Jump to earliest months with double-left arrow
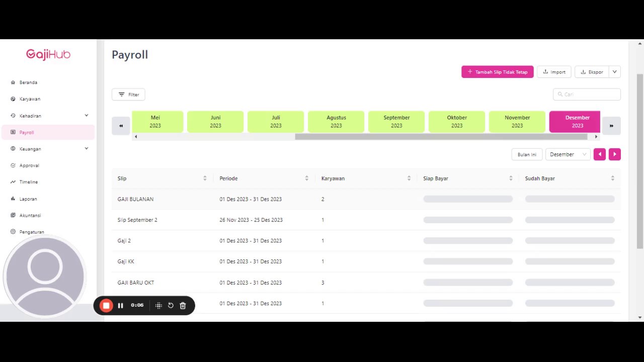The width and height of the screenshot is (644, 362). point(121,126)
